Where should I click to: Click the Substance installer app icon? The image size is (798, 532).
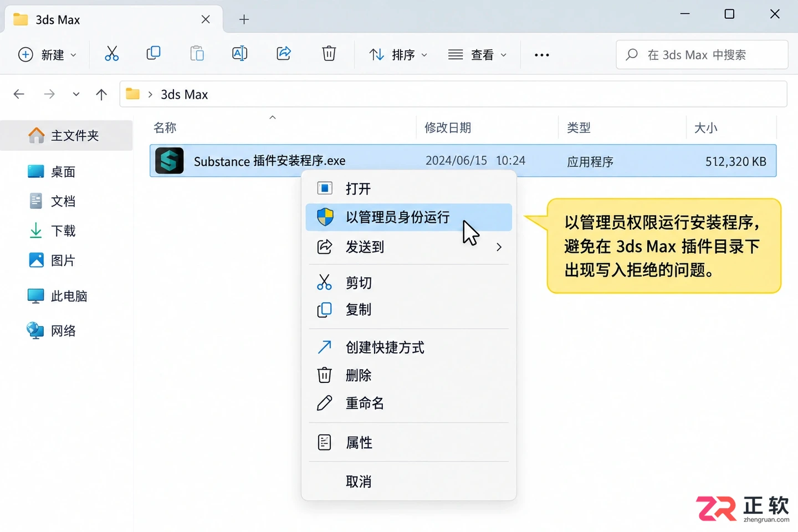[169, 161]
